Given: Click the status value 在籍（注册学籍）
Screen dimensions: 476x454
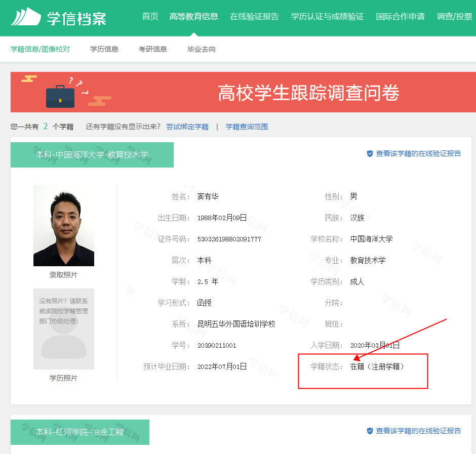Looking at the screenshot, I should [377, 366].
